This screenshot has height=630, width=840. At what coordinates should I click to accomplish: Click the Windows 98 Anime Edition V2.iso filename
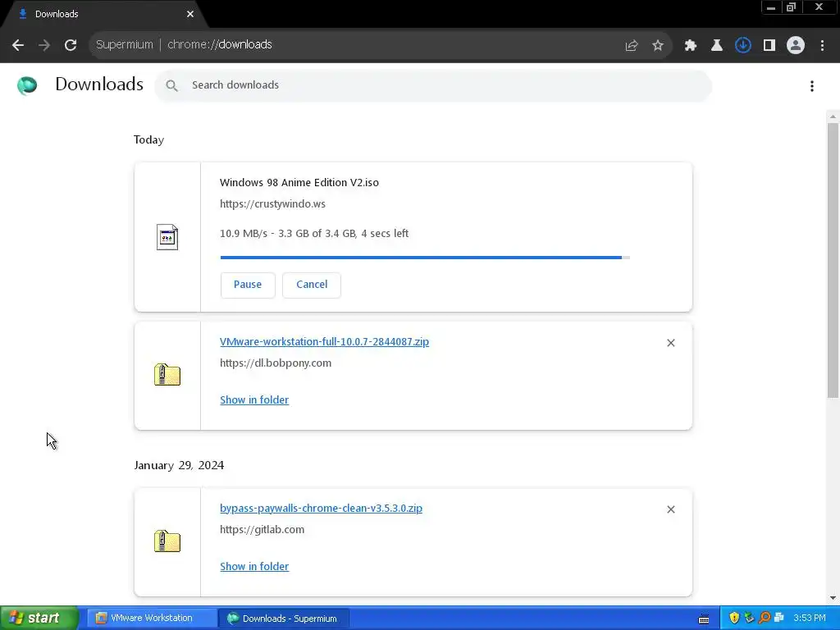[299, 183]
